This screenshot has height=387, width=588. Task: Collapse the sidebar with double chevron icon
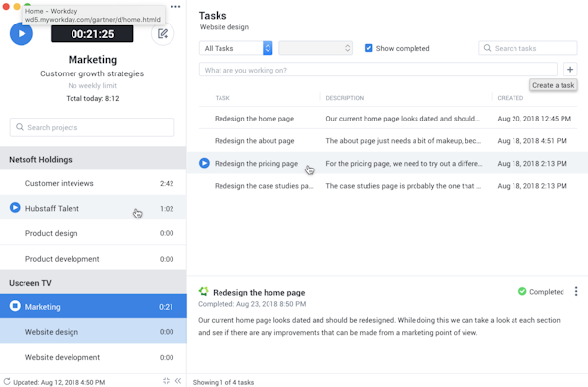pos(178,381)
